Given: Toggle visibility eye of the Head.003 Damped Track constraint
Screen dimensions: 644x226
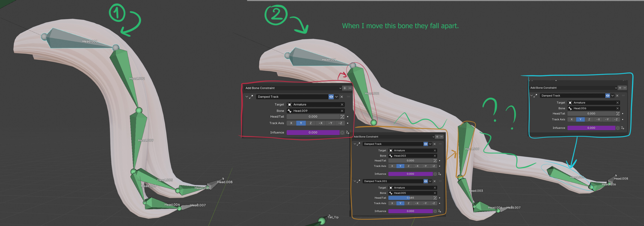Looking at the screenshot, I should click(x=425, y=144).
